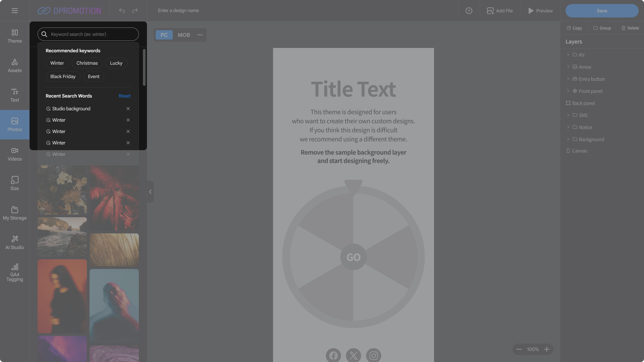Image resolution: width=644 pixels, height=362 pixels.
Task: Click the Studio background recent search
Action: [x=71, y=109]
